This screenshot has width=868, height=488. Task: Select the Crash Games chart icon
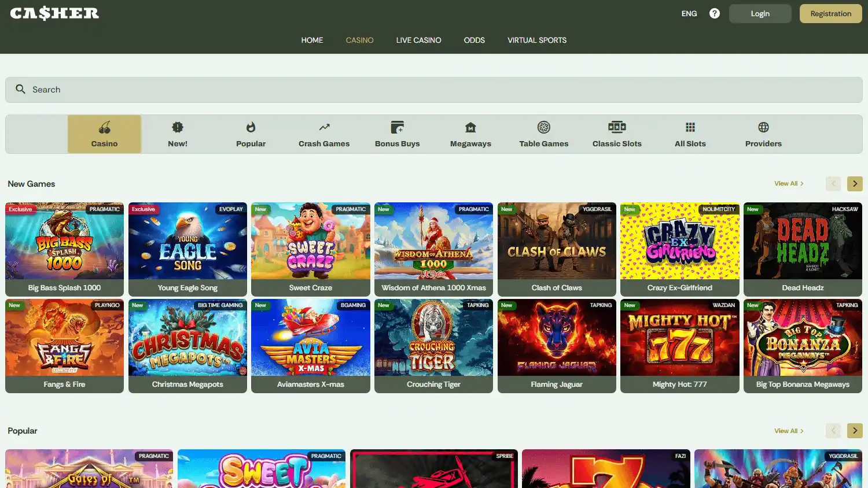pos(324,127)
